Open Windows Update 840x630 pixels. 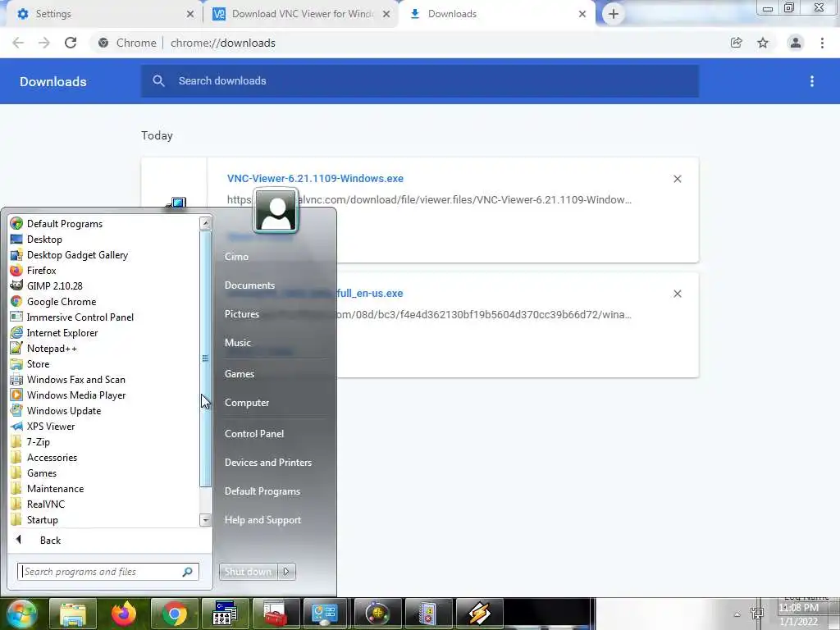64,410
